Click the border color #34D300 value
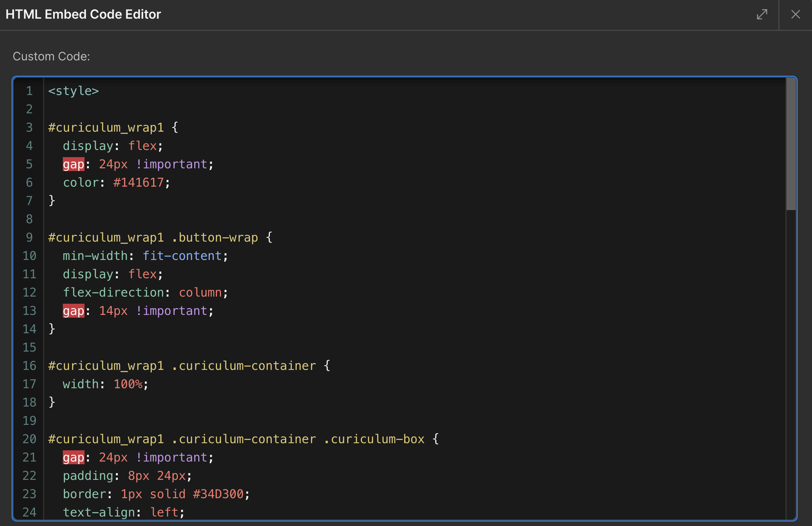Screen dimensions: 812x526 pyautogui.click(x=218, y=494)
